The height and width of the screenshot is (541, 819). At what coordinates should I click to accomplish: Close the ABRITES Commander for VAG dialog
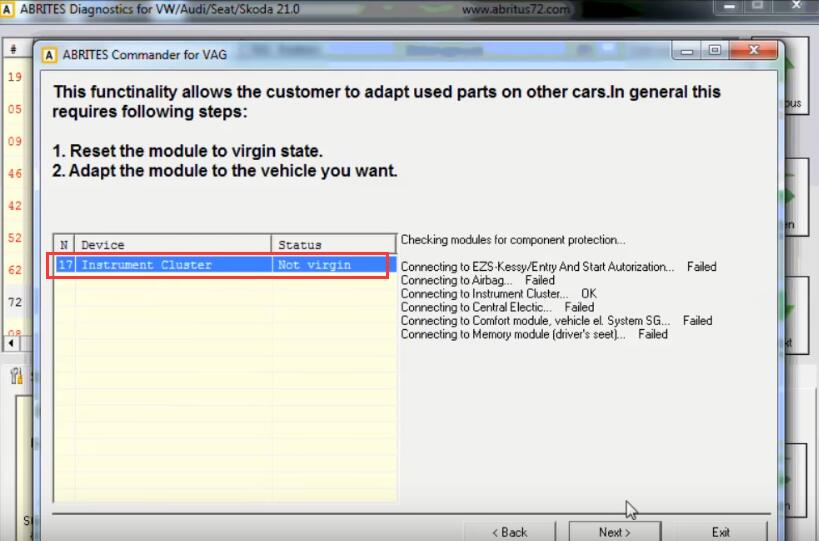point(753,50)
